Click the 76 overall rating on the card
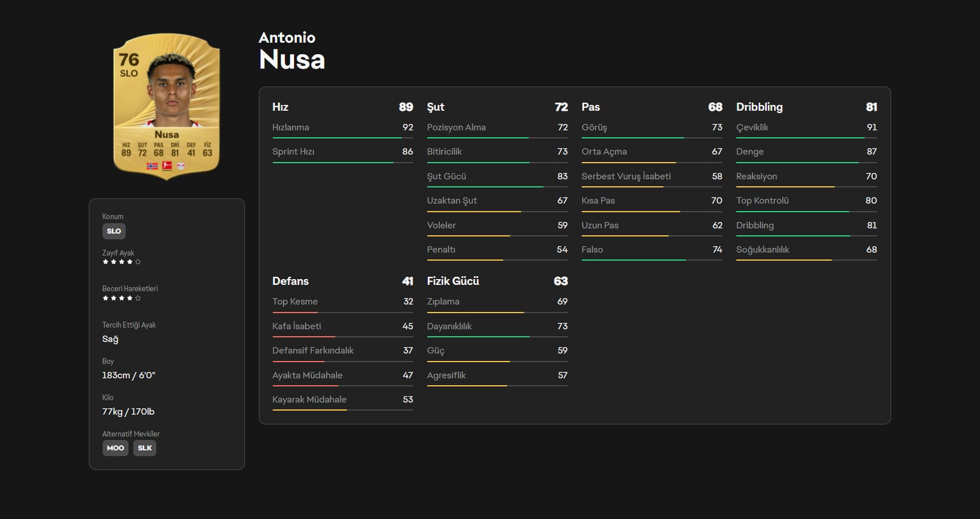 click(129, 60)
